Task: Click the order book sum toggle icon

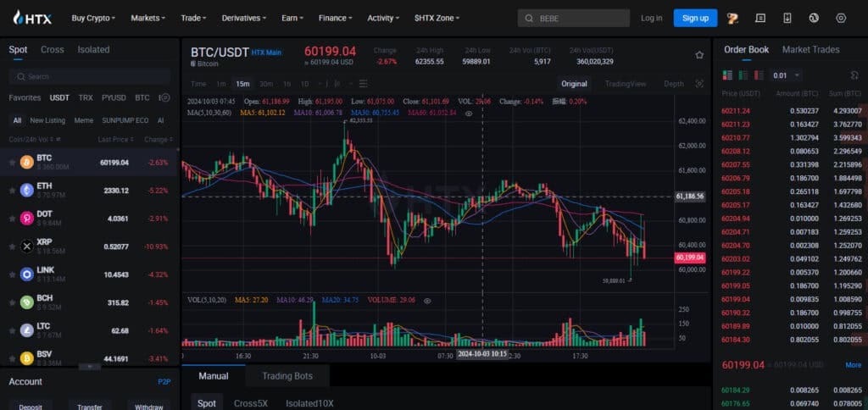Action: 854,75
